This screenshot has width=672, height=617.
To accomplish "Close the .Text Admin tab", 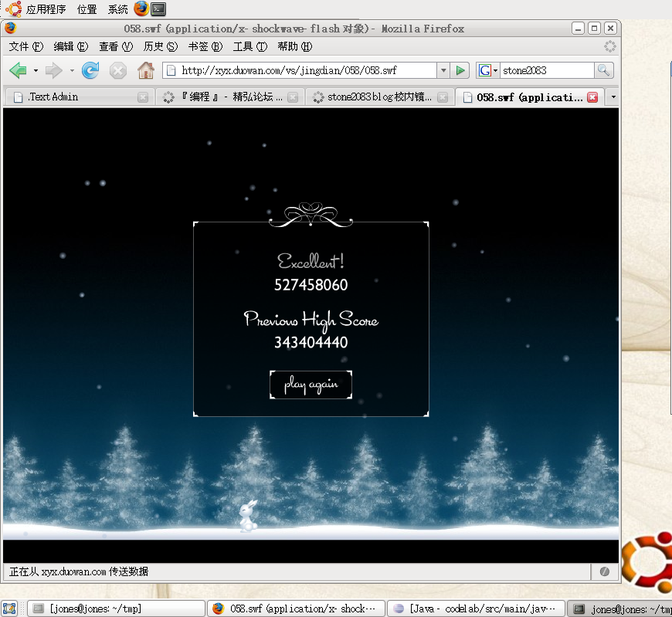I will (143, 98).
